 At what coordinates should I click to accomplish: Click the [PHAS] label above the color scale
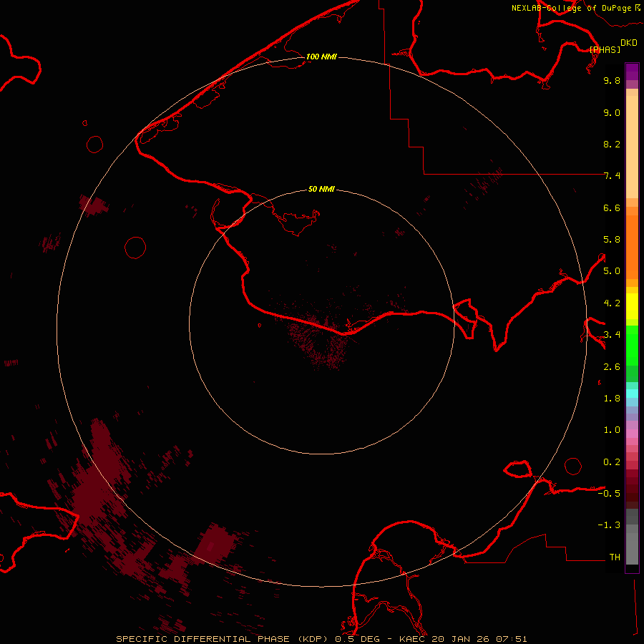tap(605, 49)
